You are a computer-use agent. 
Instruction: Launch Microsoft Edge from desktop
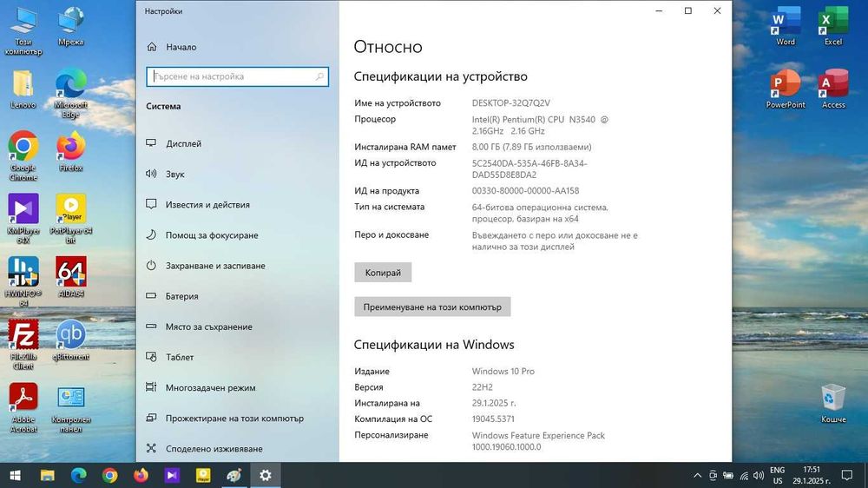(71, 93)
